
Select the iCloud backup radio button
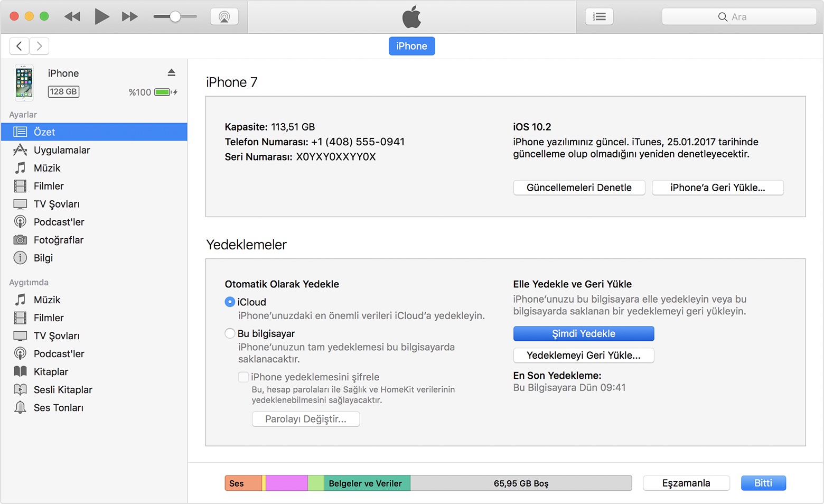230,302
